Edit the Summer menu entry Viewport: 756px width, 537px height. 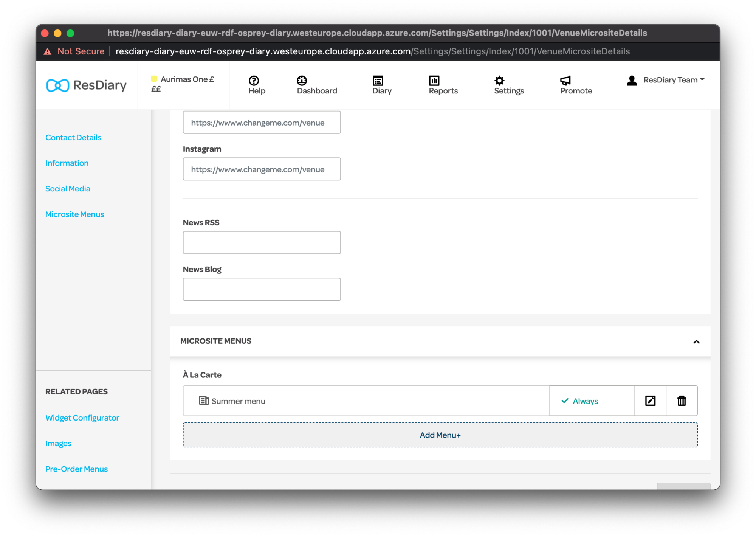click(x=650, y=400)
